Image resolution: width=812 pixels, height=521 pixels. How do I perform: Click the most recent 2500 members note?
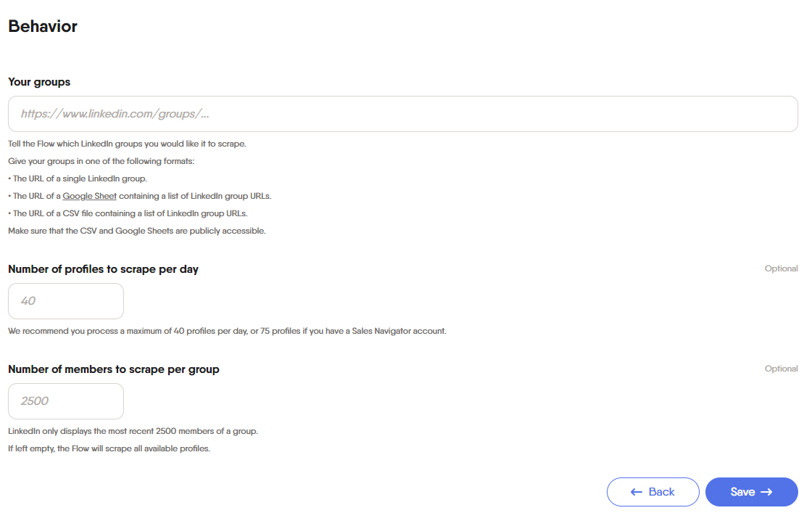133,431
